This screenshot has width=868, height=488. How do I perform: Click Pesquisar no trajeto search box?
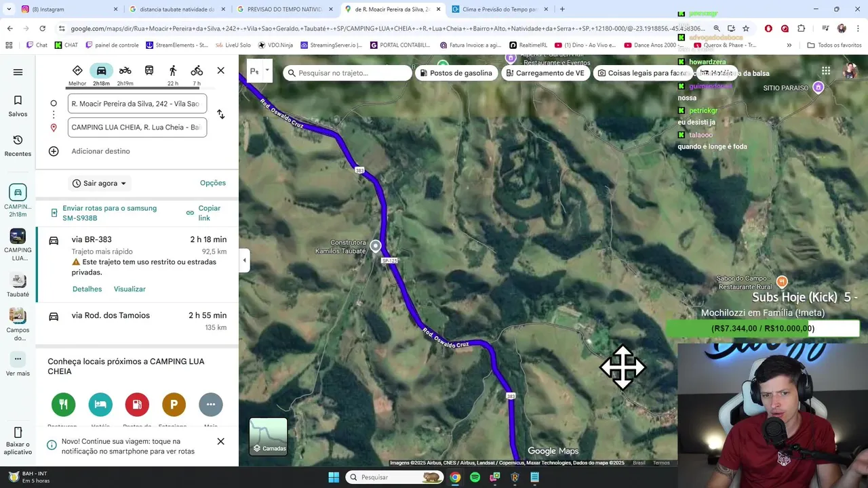[348, 73]
